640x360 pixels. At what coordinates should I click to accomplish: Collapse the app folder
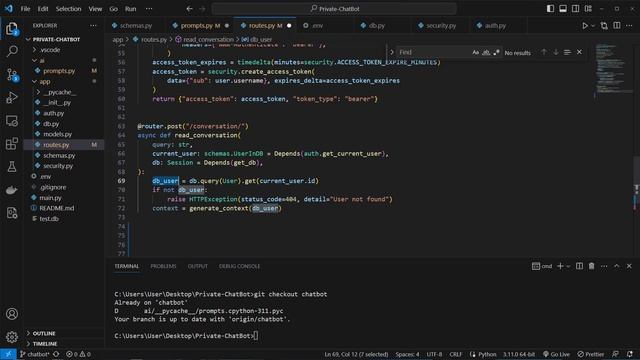(x=34, y=82)
